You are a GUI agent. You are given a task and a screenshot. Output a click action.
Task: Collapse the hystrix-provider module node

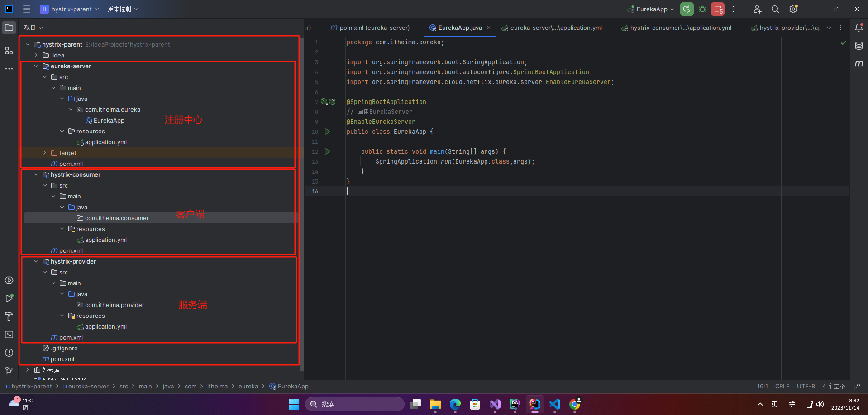click(x=36, y=261)
